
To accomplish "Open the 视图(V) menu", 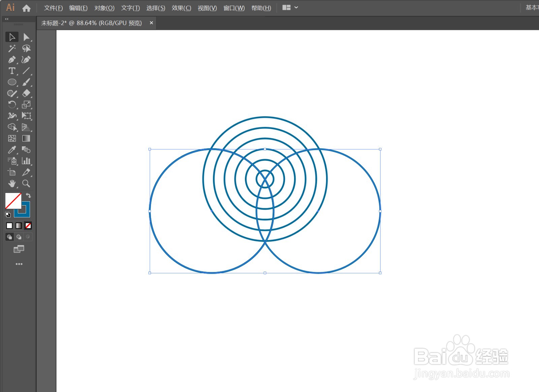I will tap(207, 8).
